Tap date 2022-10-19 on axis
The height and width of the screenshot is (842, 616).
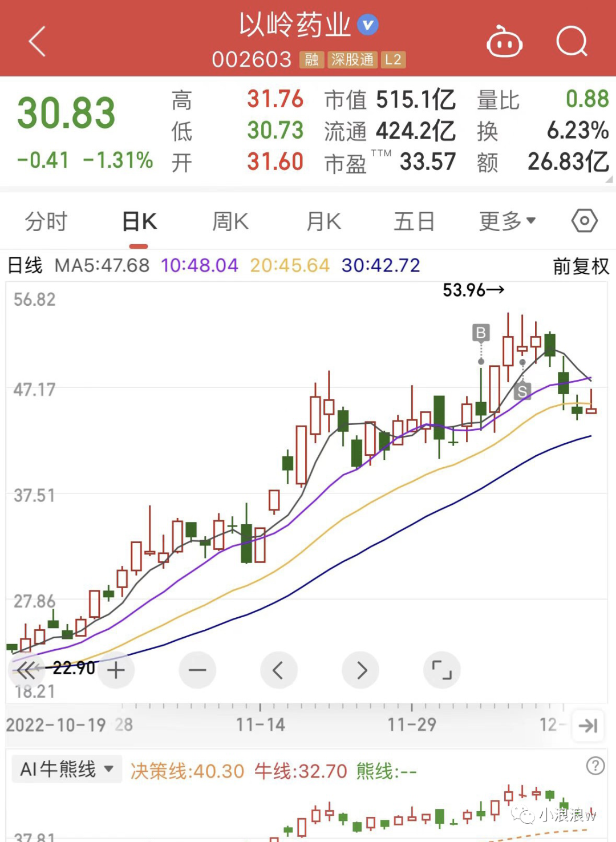56,725
